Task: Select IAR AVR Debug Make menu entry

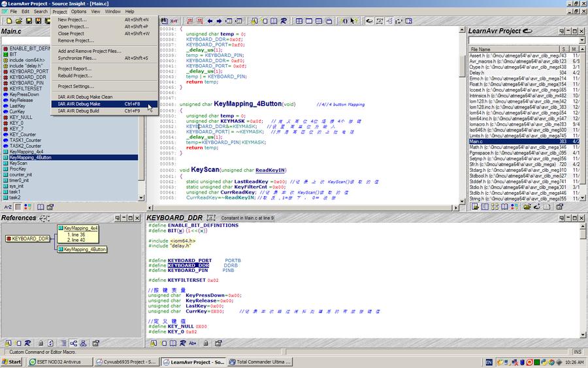Action: (x=79, y=104)
